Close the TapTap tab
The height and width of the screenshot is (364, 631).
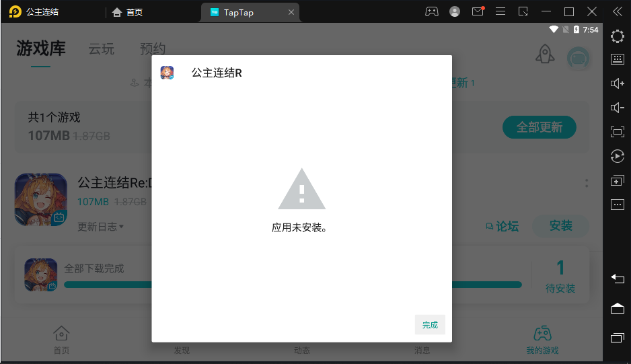[291, 12]
